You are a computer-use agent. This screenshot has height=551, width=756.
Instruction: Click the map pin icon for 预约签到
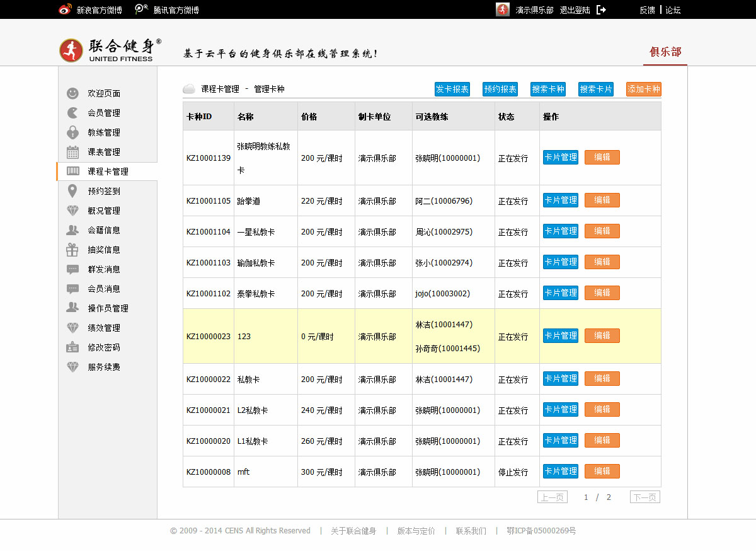click(x=73, y=191)
